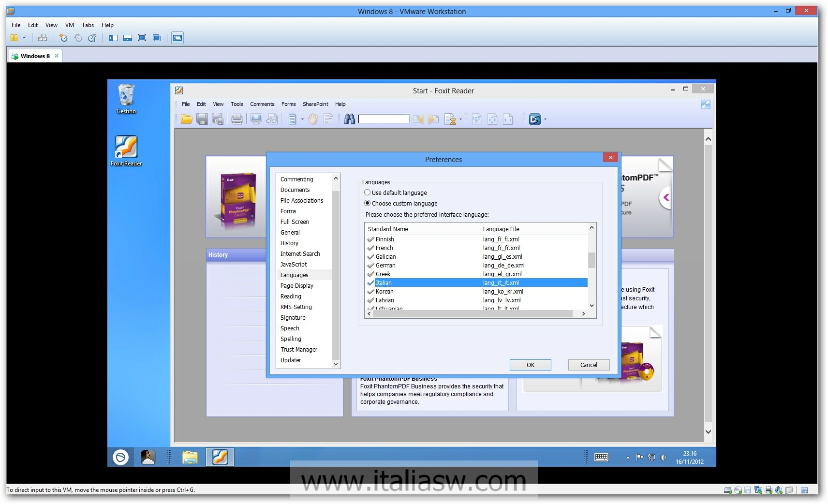Image resolution: width=828 pixels, height=504 pixels.
Task: Click VMware revert snapshot icon
Action: pyautogui.click(x=78, y=38)
